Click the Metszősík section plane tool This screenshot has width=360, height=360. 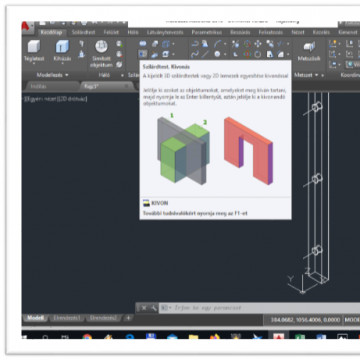click(309, 51)
